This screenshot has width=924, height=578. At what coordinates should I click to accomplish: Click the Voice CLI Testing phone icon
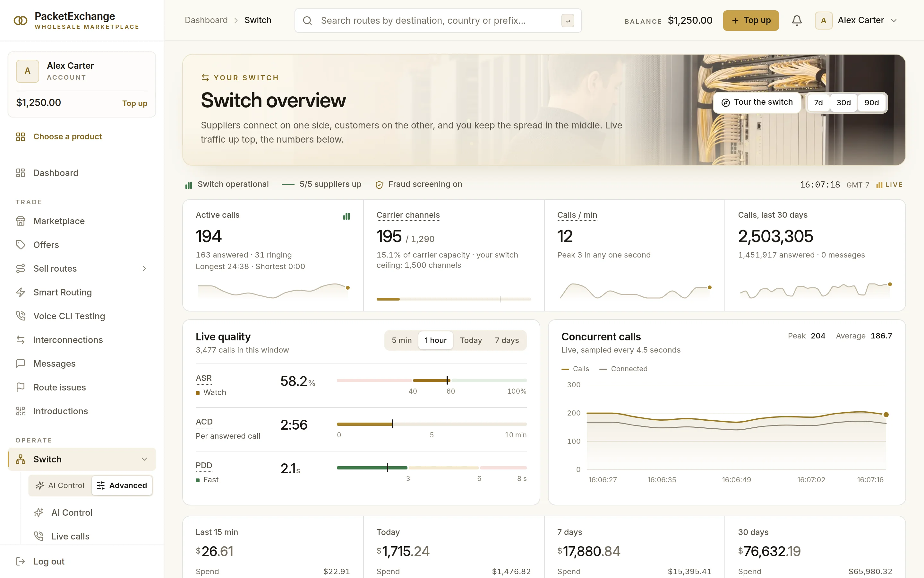(x=21, y=316)
